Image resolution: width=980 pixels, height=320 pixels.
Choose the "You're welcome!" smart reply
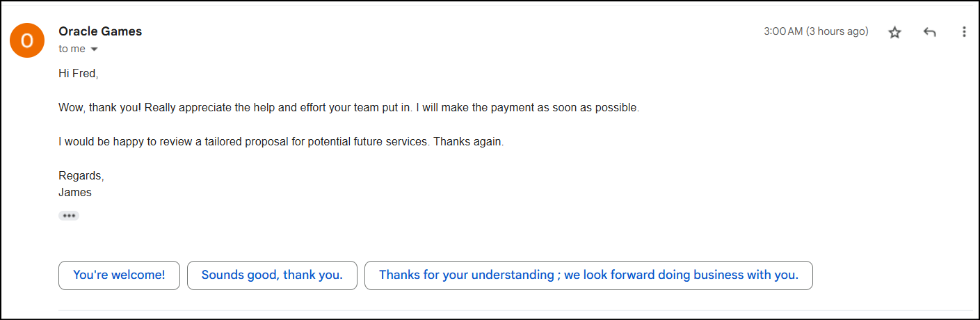(x=119, y=275)
